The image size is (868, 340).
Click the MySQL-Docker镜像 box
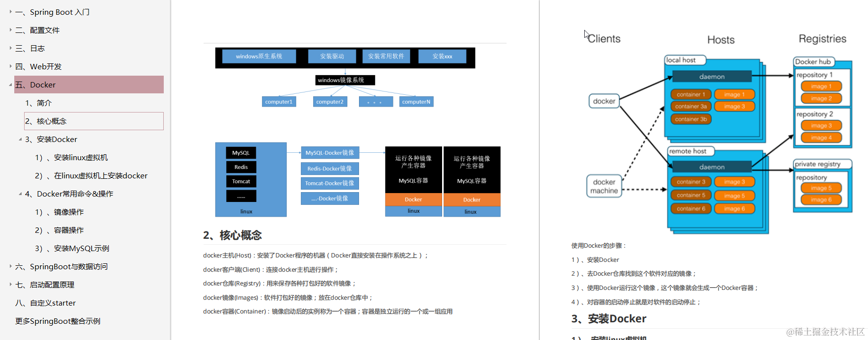(330, 153)
